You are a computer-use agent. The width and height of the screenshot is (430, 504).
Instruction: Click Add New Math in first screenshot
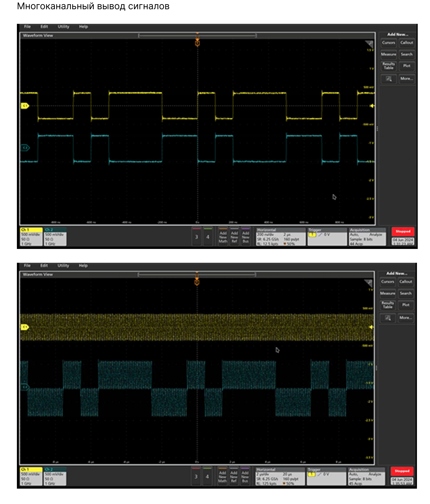(223, 237)
